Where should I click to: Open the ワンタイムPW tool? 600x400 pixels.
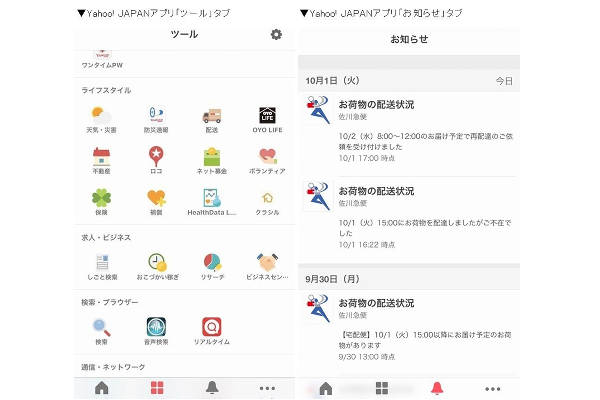102,59
